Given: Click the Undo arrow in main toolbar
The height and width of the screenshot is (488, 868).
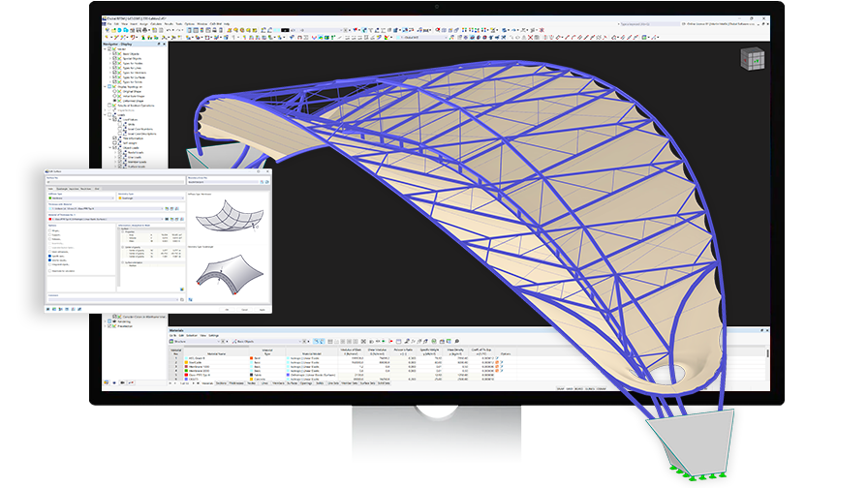Looking at the screenshot, I should pyautogui.click(x=169, y=30).
